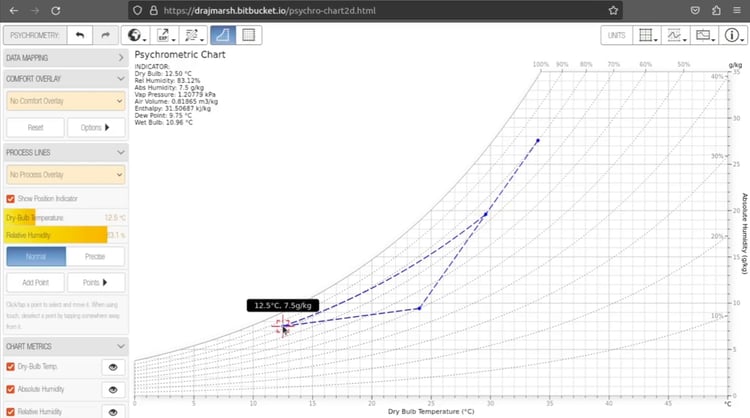Click the Reset button
The width and height of the screenshot is (750, 418).
coord(35,128)
